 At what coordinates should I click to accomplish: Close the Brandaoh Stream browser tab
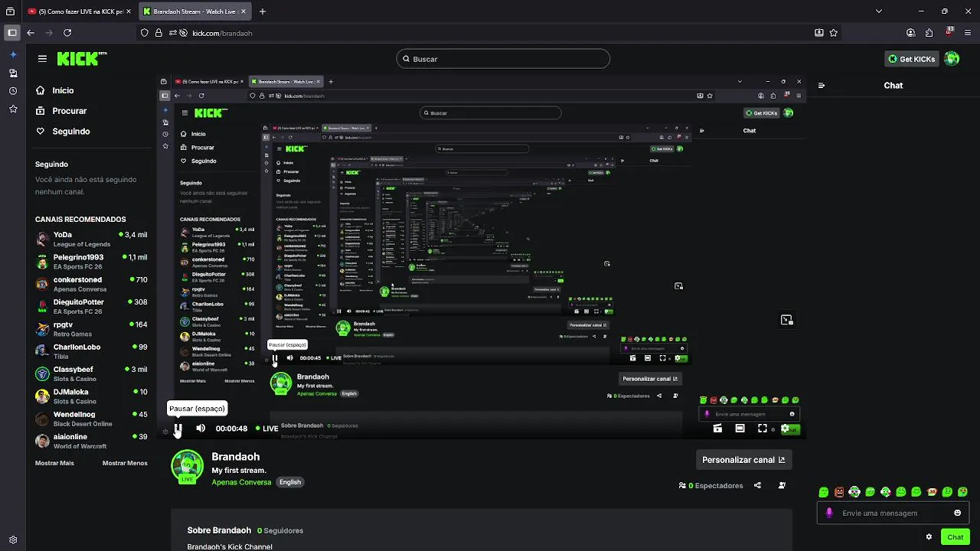click(243, 11)
